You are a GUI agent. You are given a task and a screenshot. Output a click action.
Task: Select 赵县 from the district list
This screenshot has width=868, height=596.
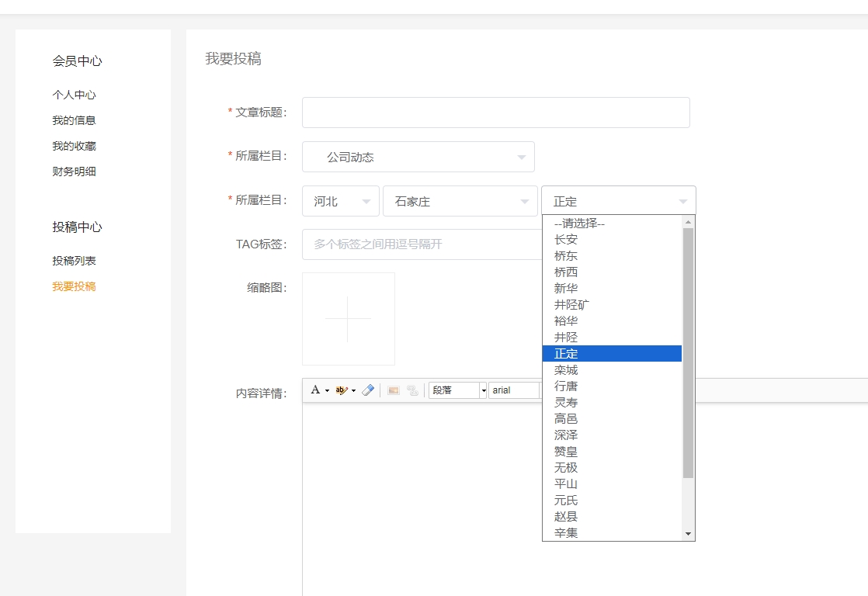[x=613, y=516]
